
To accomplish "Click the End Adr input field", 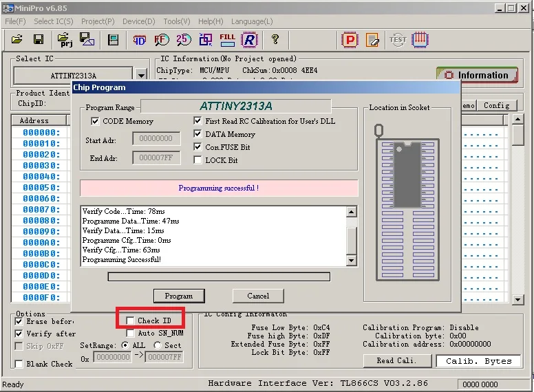I will [156, 158].
